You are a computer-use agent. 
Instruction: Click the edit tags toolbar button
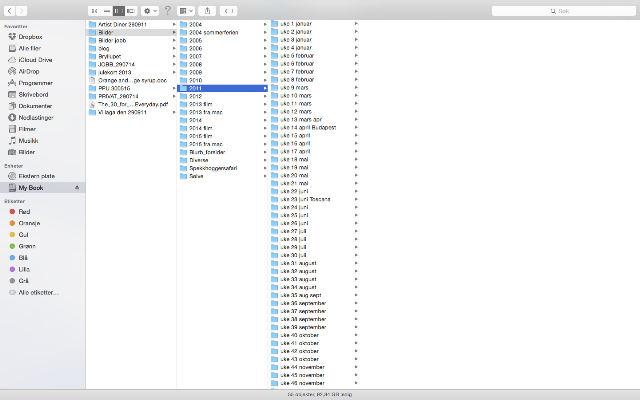[229, 11]
